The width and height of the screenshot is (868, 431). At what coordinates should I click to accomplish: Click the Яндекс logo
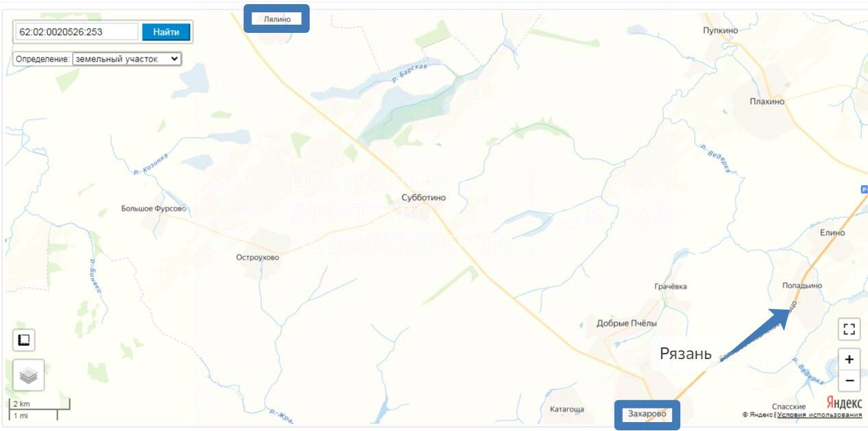coord(844,403)
